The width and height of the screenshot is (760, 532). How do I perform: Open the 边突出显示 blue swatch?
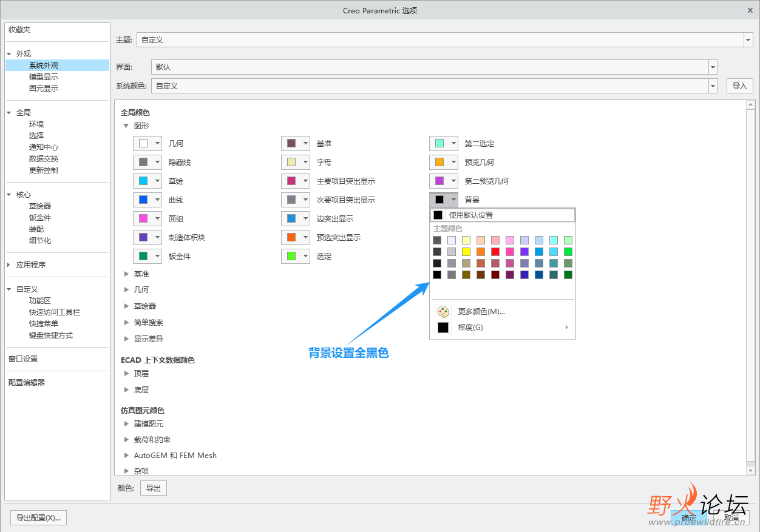tap(296, 219)
